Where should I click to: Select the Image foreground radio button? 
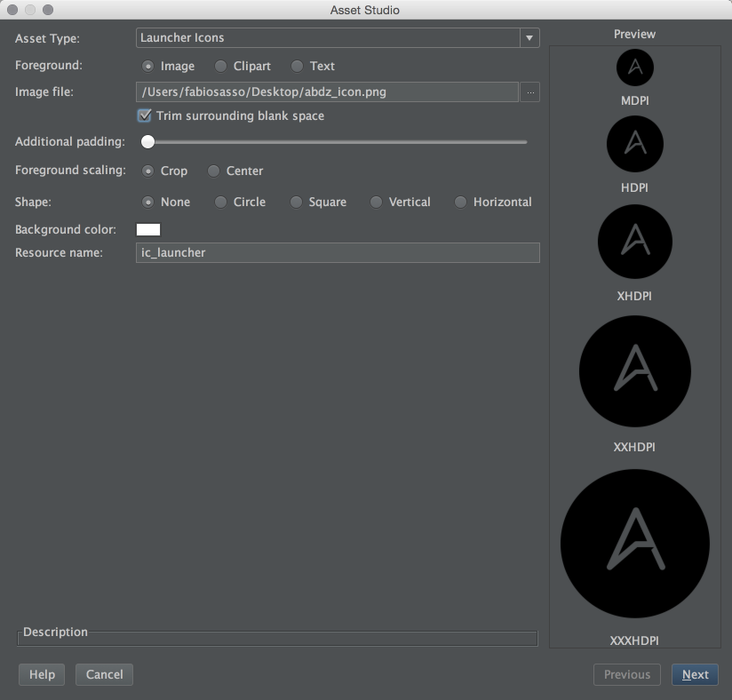pyautogui.click(x=148, y=67)
